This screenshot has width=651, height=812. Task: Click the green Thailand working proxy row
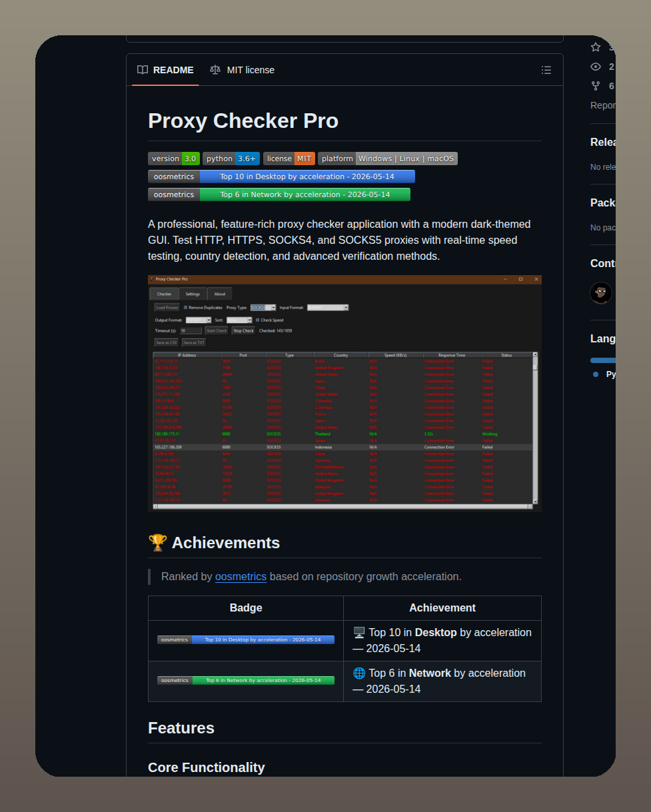tap(342, 434)
